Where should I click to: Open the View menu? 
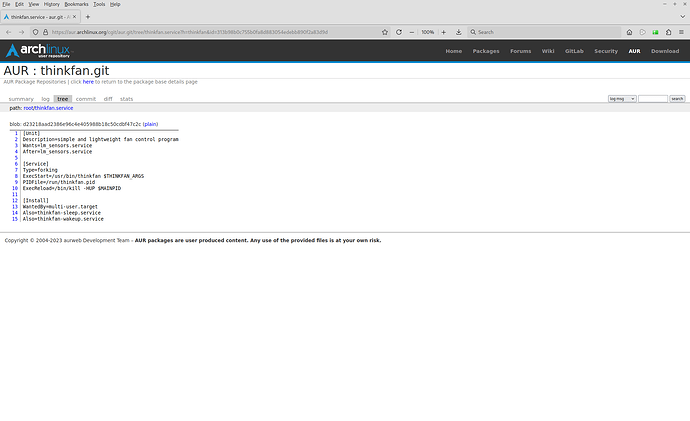click(33, 4)
